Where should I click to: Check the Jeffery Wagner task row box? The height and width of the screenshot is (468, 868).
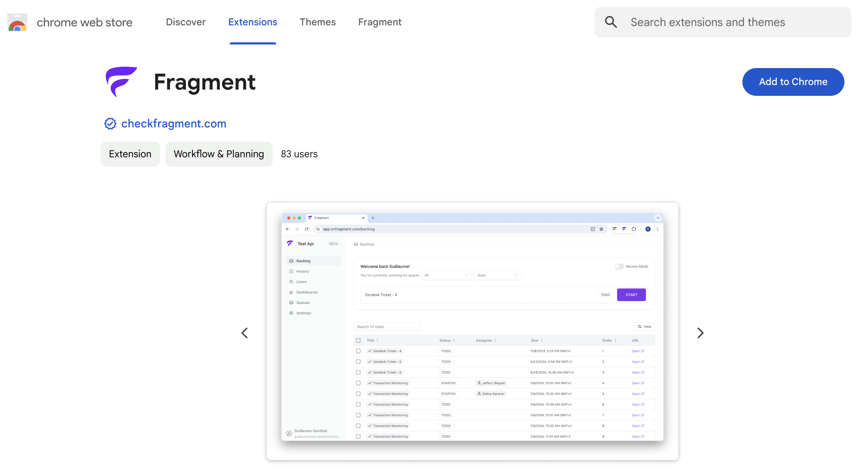click(358, 383)
